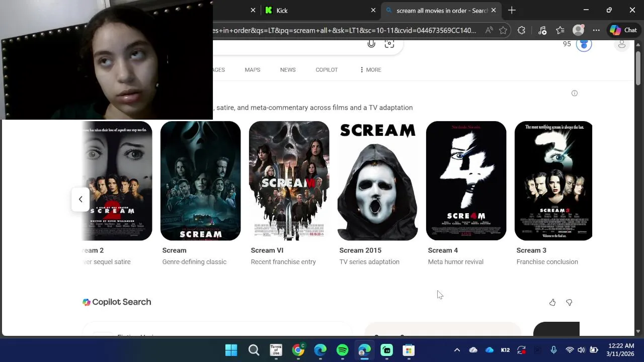Show hidden system tray icons
The height and width of the screenshot is (362, 644).
coord(457,350)
